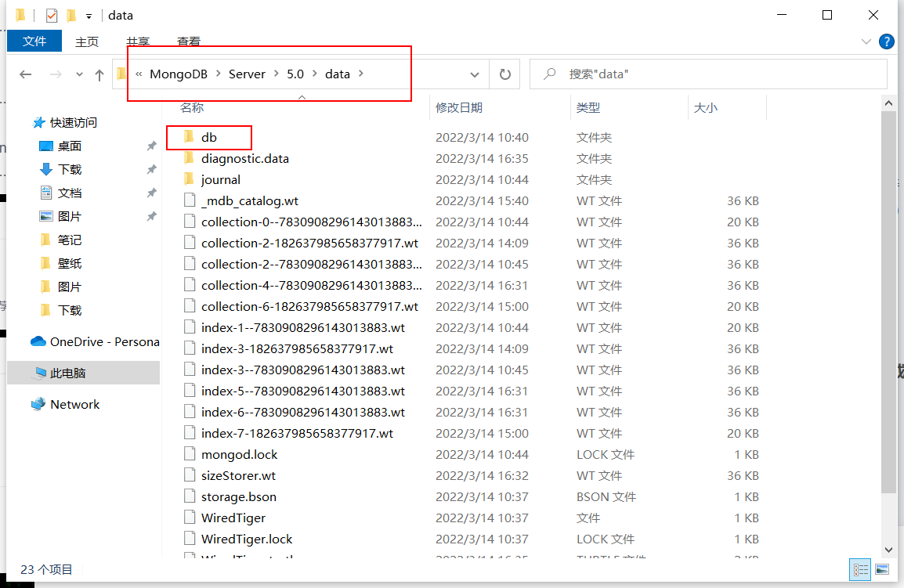Sort by the 类型 column header
Screen dimensions: 904x588
click(x=588, y=108)
